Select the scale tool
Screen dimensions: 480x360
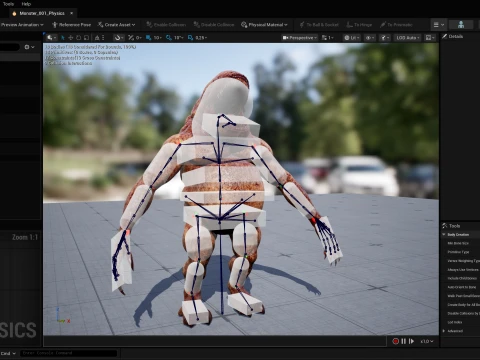click(x=86, y=38)
